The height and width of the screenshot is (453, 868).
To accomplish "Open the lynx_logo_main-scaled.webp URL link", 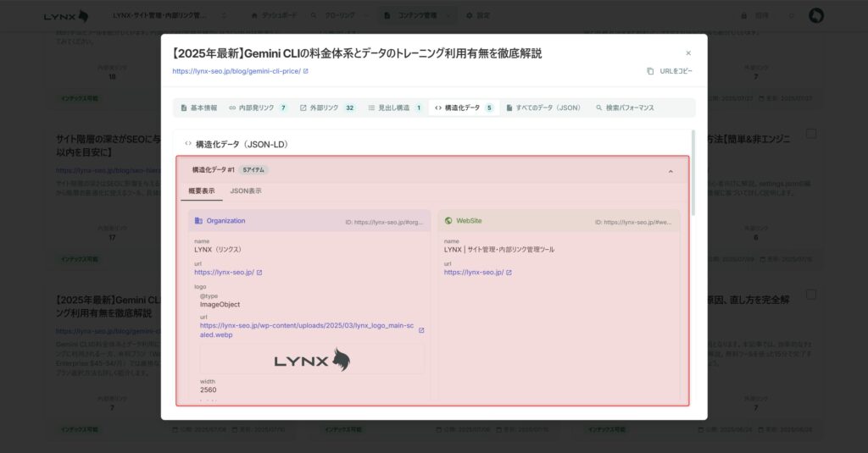I will click(x=308, y=329).
